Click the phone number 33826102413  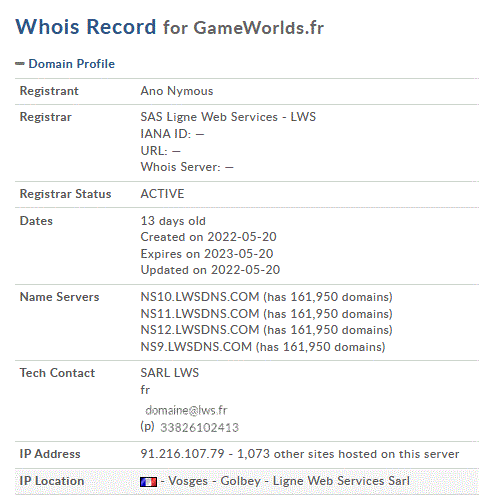199,428
